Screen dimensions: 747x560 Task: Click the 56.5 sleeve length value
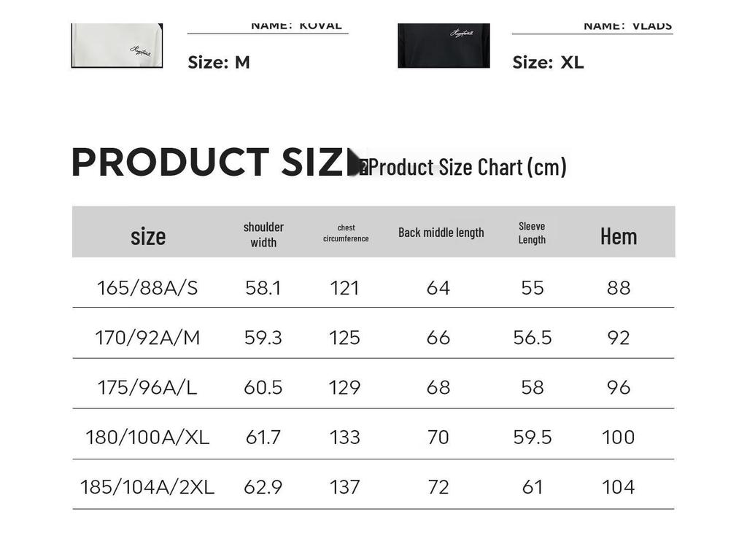click(533, 338)
